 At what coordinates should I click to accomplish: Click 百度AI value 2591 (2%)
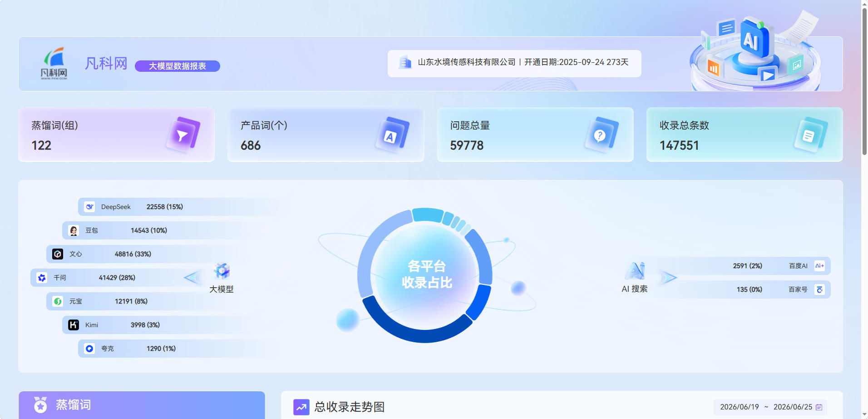pyautogui.click(x=748, y=266)
